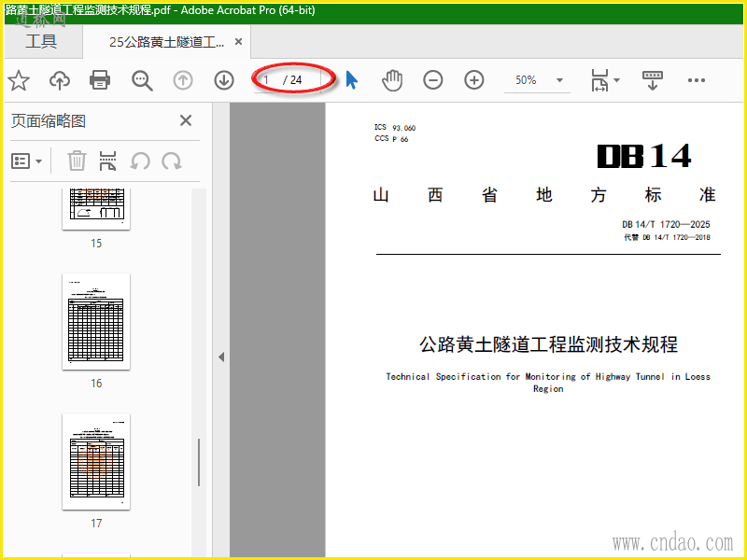Viewport: 747px width, 560px height.
Task: Rotate page clockwise
Action: tap(172, 161)
